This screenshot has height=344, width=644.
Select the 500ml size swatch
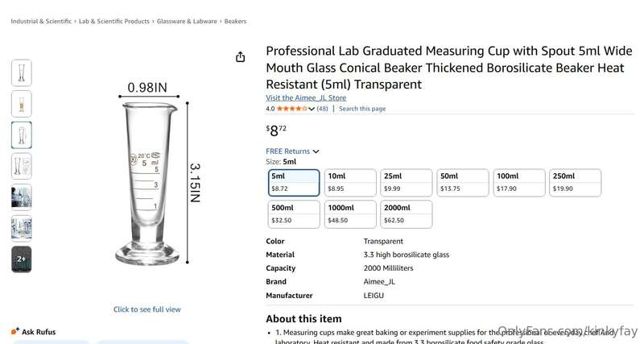pyautogui.click(x=294, y=213)
